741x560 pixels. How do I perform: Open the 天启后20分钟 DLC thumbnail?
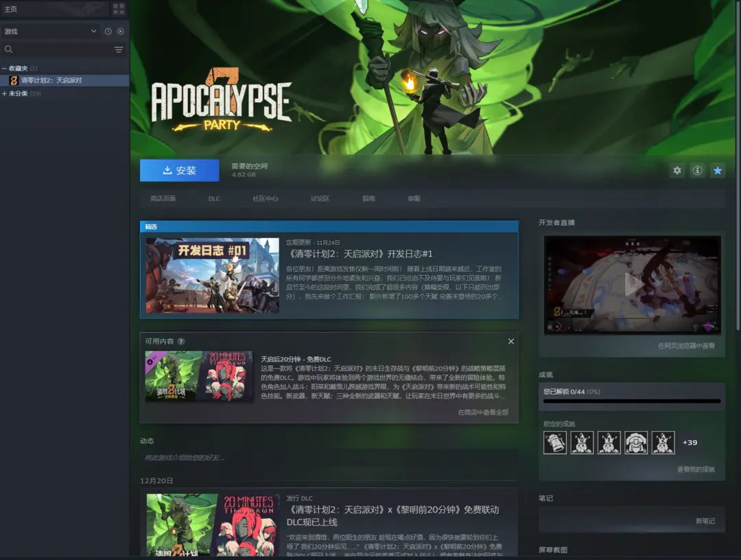pyautogui.click(x=198, y=377)
